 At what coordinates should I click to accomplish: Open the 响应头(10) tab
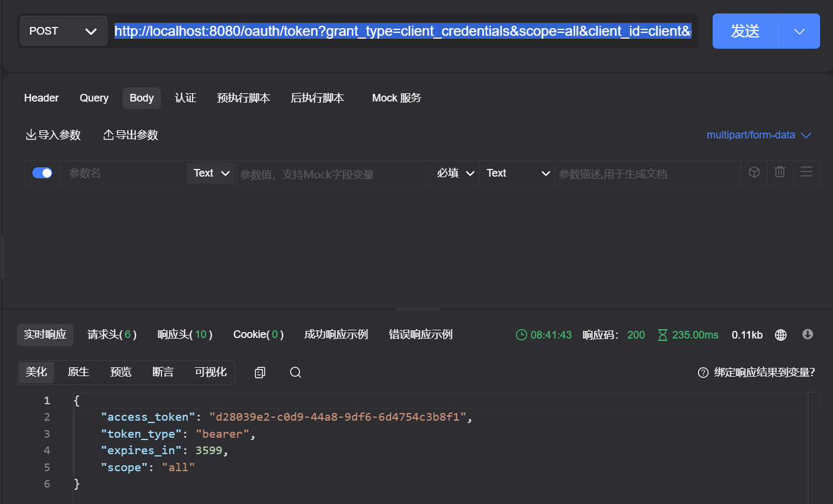pyautogui.click(x=185, y=334)
